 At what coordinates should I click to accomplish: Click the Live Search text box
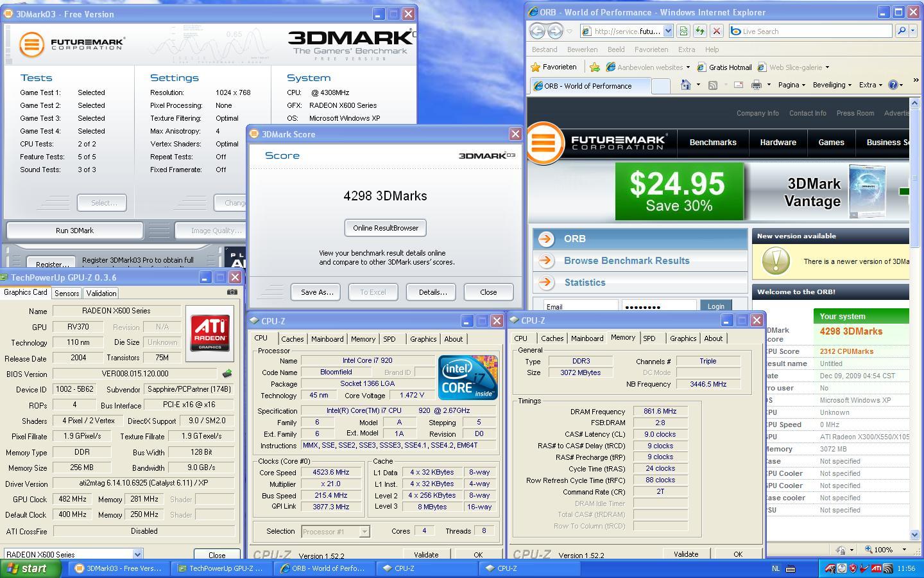pos(810,31)
